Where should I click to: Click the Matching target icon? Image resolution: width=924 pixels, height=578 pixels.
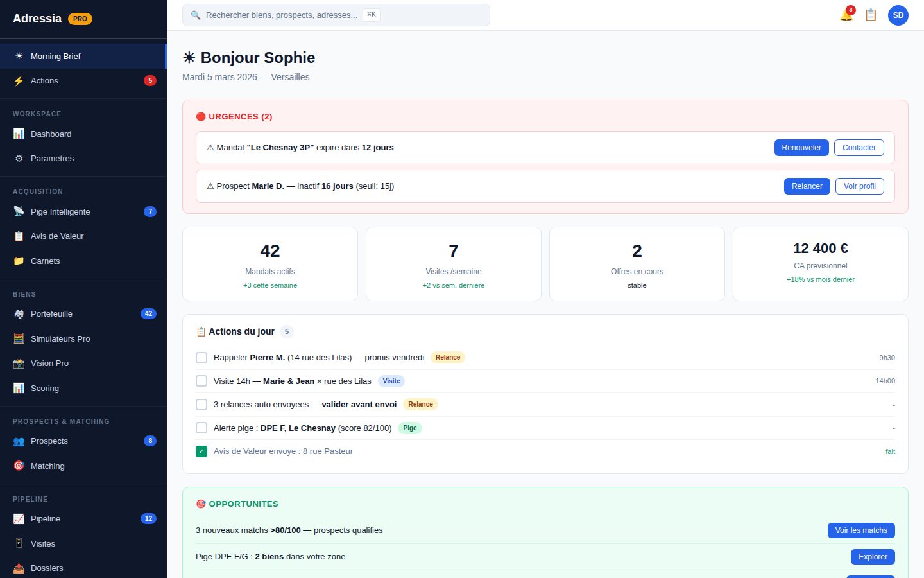point(19,466)
